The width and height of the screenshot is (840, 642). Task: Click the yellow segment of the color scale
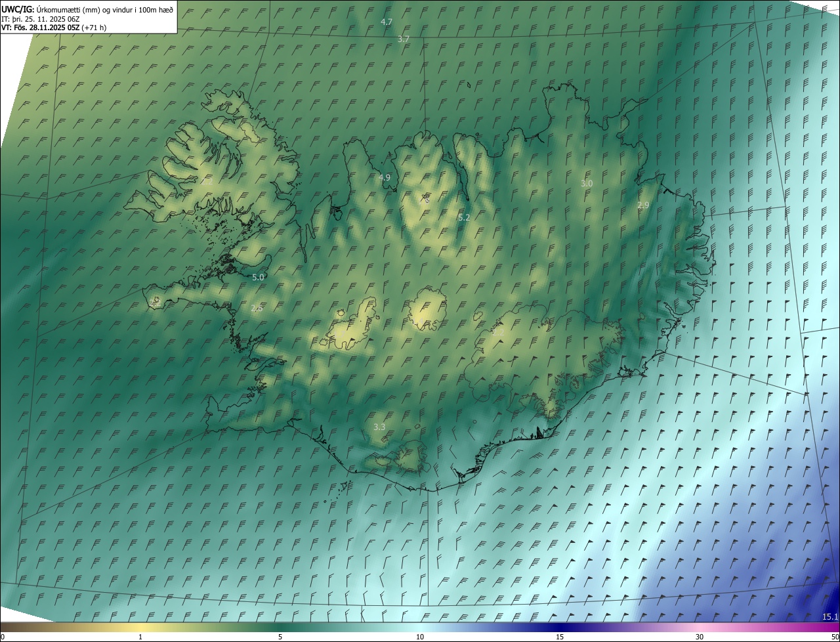[x=141, y=627]
